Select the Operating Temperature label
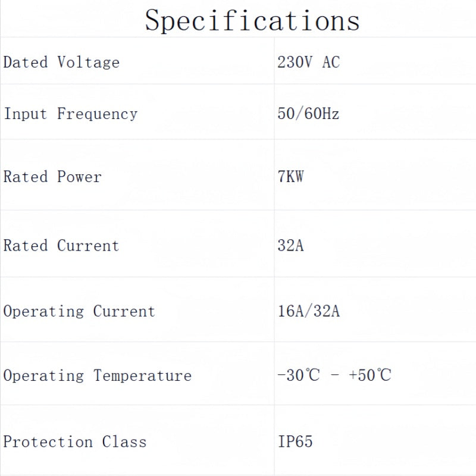The image size is (476, 476). [98, 376]
